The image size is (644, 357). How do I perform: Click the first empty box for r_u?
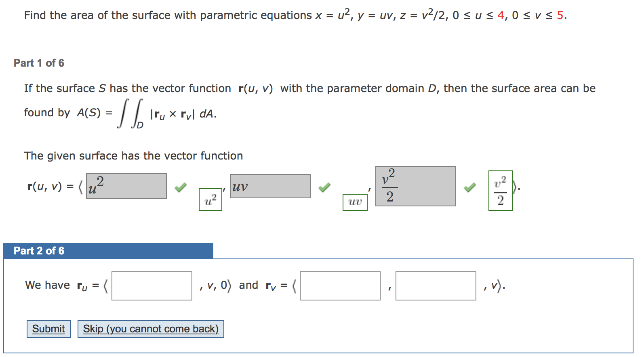152,286
